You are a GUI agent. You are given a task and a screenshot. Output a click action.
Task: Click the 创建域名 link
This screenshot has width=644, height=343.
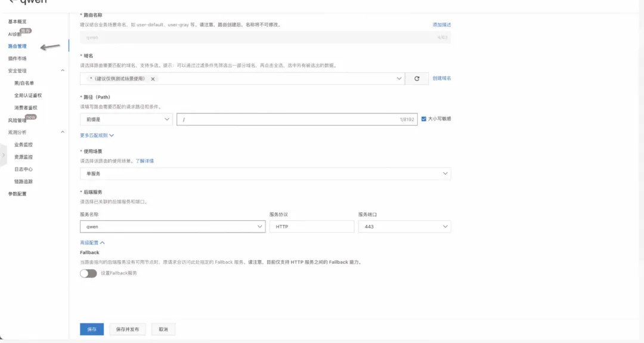(441, 78)
